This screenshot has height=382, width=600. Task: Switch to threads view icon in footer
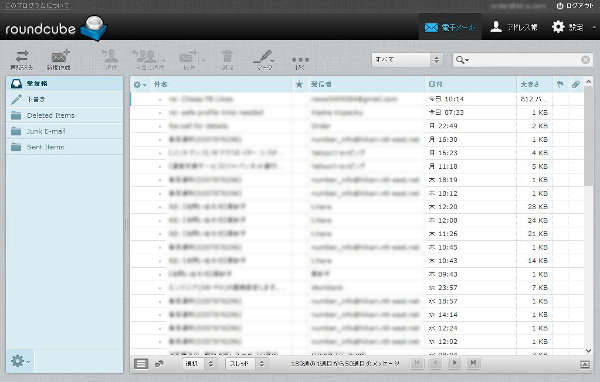(159, 364)
